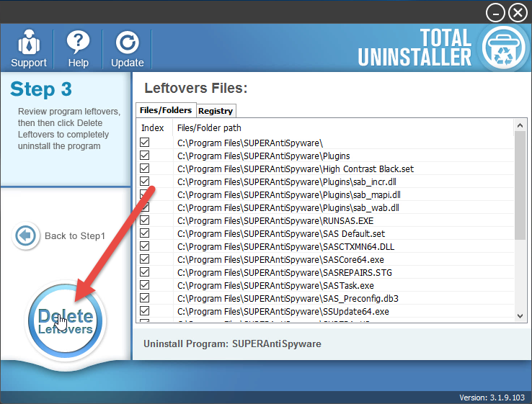Click the scrollbar down arrow
The width and height of the screenshot is (532, 404).
pyautogui.click(x=520, y=316)
